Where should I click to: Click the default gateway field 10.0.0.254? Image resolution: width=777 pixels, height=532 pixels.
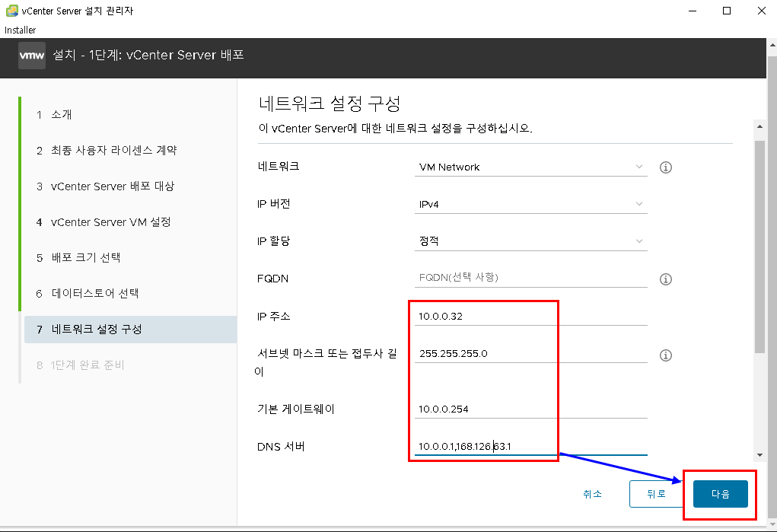coord(530,409)
